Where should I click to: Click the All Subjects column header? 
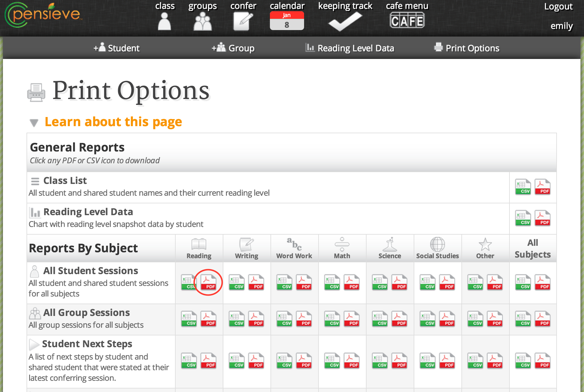click(x=533, y=248)
